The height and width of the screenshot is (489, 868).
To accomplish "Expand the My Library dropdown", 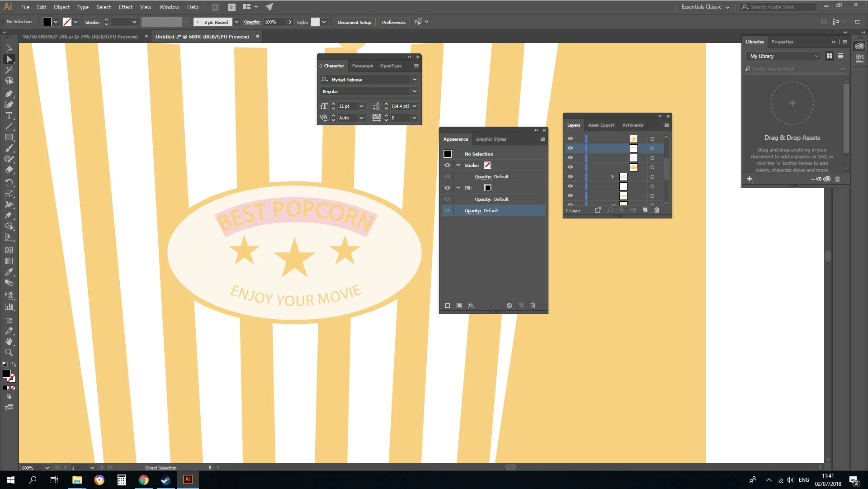I will 816,56.
